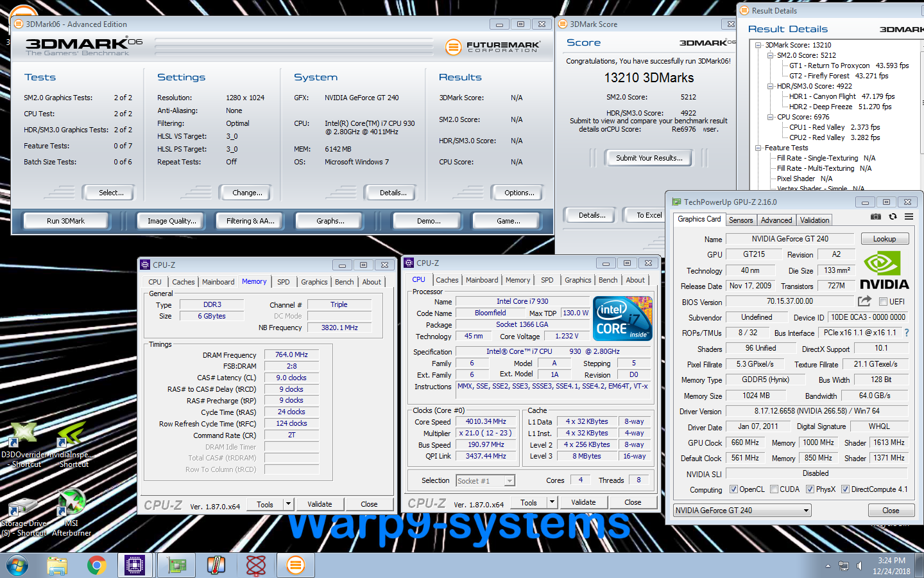Switch to the Sensors tab in GPU-Z

[740, 220]
